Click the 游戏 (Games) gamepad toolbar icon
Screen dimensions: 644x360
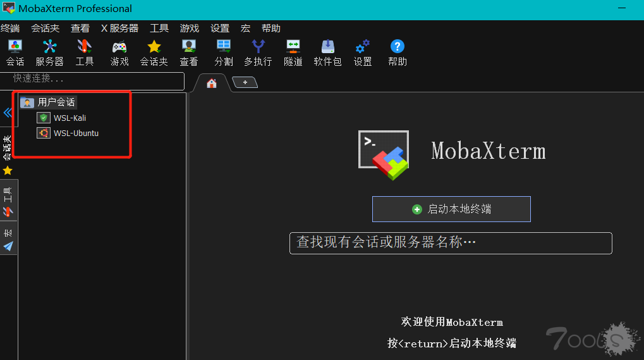tap(119, 53)
